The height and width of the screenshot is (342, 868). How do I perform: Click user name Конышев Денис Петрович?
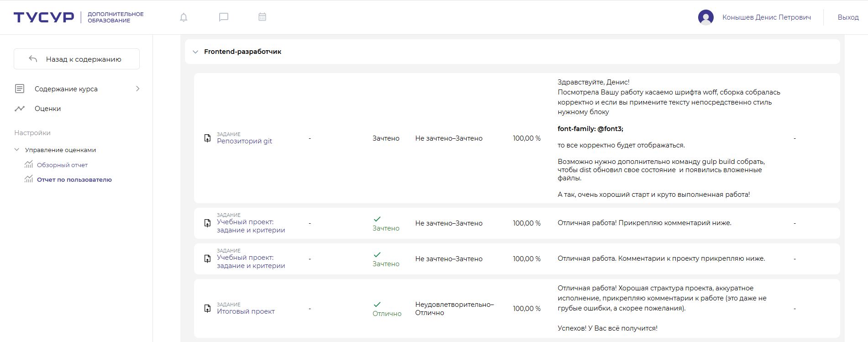766,17
